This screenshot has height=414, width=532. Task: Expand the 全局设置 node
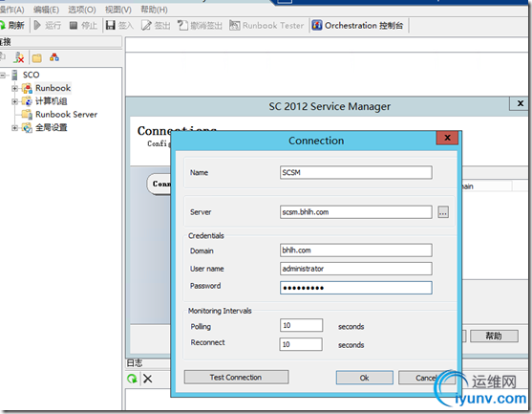pos(14,128)
